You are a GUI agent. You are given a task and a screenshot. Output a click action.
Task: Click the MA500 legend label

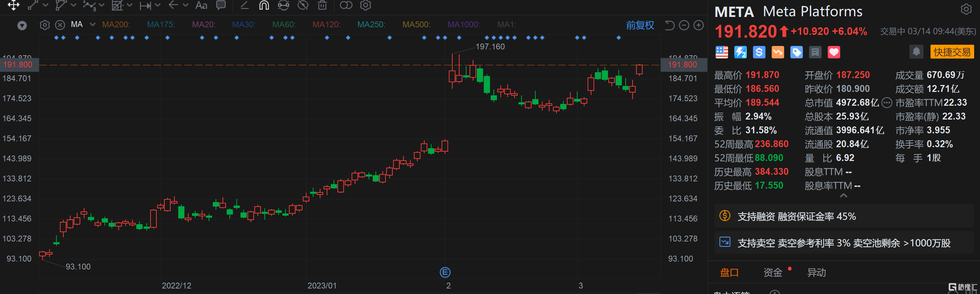tap(417, 25)
